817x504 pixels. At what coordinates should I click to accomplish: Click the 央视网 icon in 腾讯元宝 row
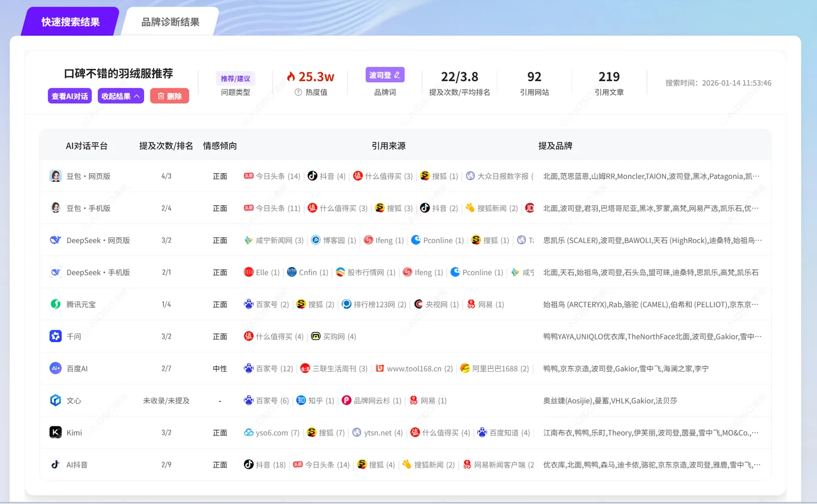pos(420,304)
